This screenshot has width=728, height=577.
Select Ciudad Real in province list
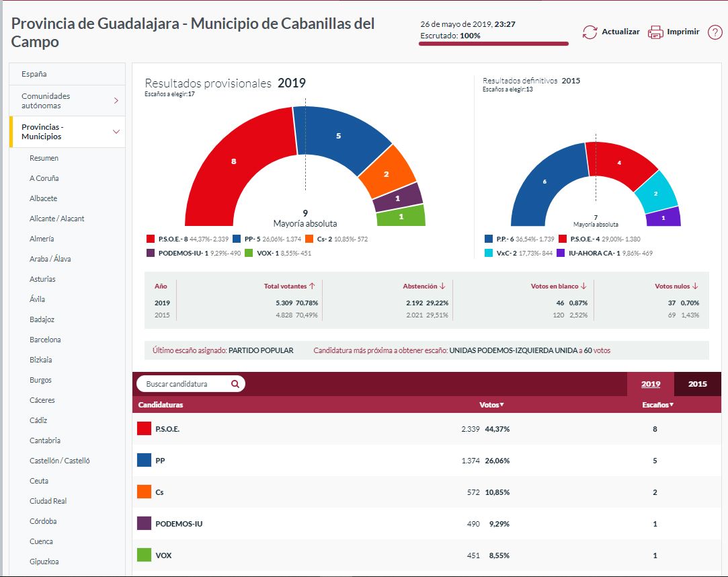48,501
